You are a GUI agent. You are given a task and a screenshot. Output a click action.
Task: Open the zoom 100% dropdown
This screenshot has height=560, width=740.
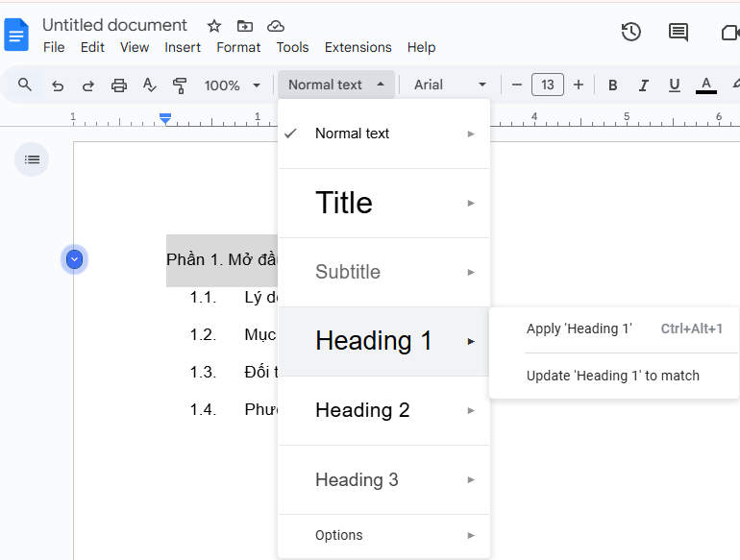tap(233, 85)
